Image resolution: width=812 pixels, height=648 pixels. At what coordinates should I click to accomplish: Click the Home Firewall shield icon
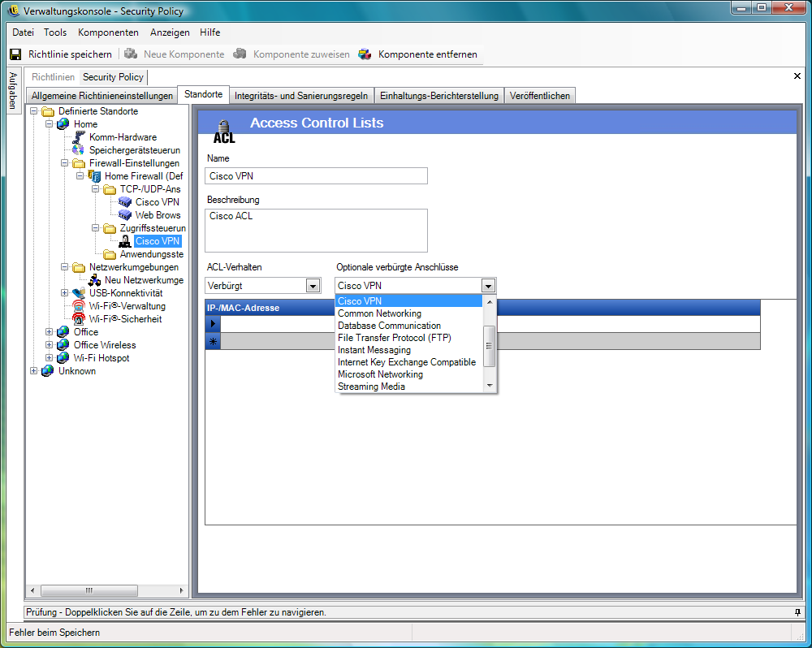[94, 176]
